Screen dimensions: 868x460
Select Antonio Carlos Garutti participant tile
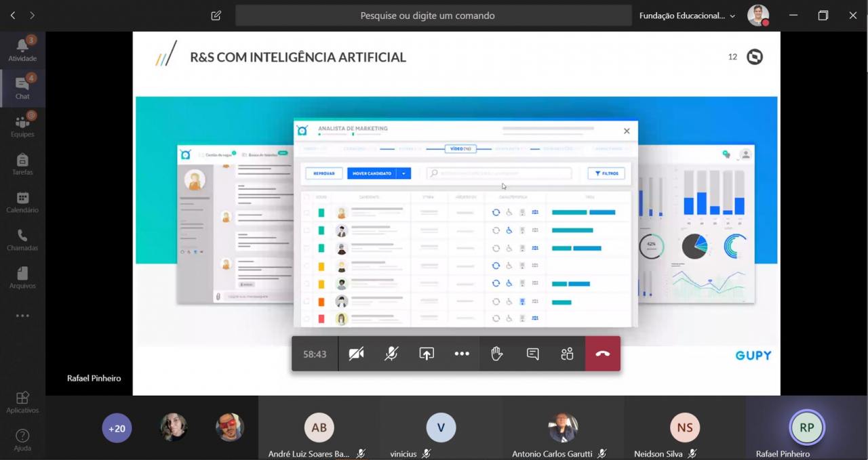[563, 428]
